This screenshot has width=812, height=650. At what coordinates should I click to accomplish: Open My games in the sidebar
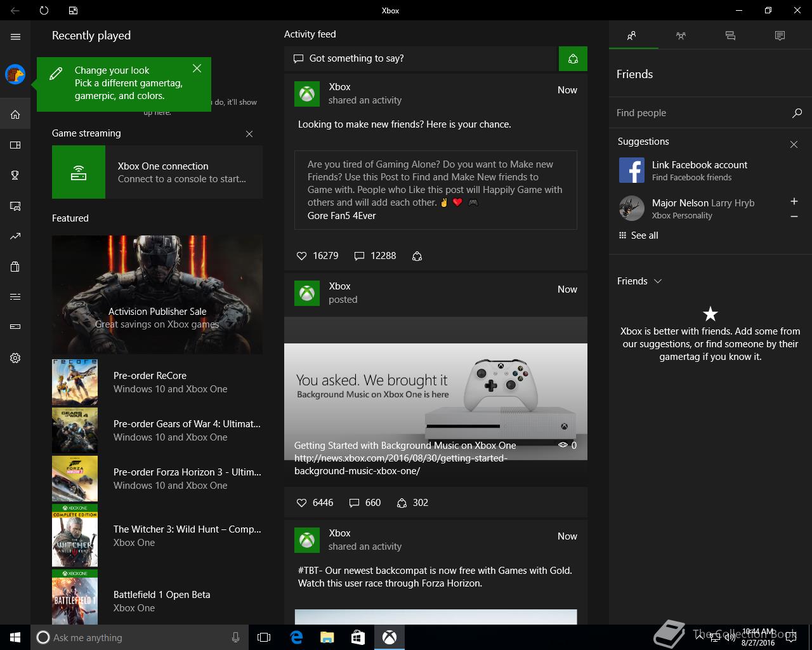coord(15,145)
